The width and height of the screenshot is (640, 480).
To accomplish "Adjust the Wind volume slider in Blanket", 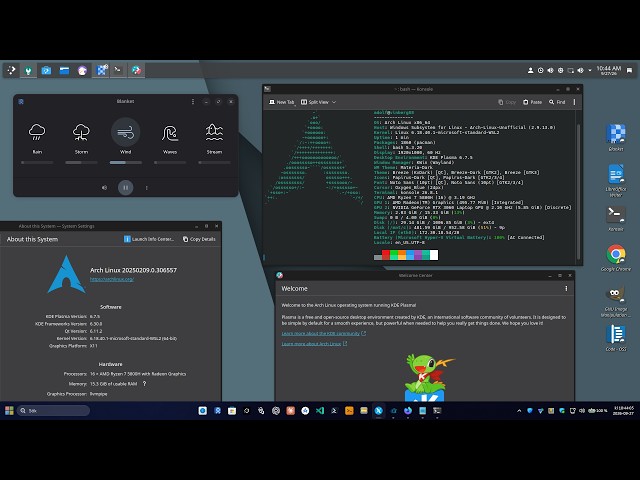I will [x=126, y=162].
